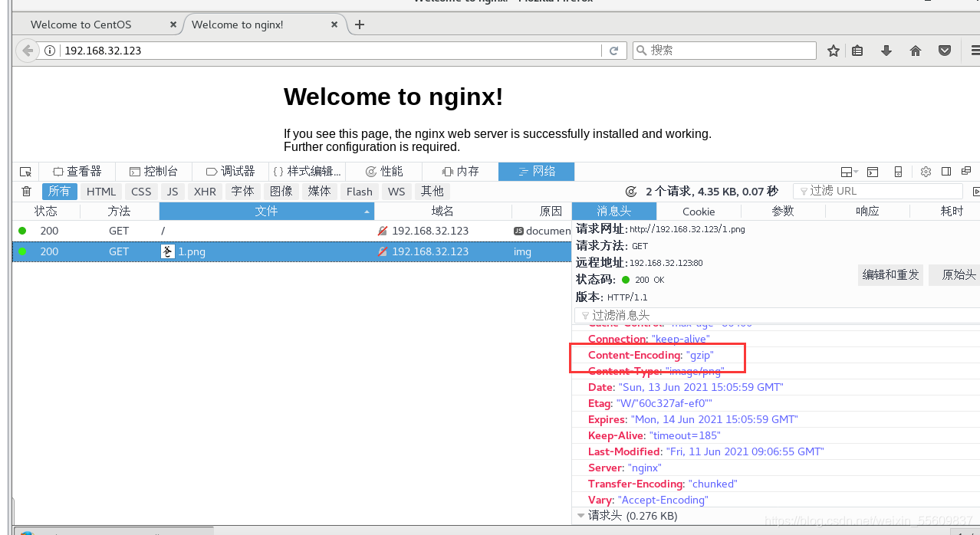Sort by 域名 domain column header

click(442, 212)
